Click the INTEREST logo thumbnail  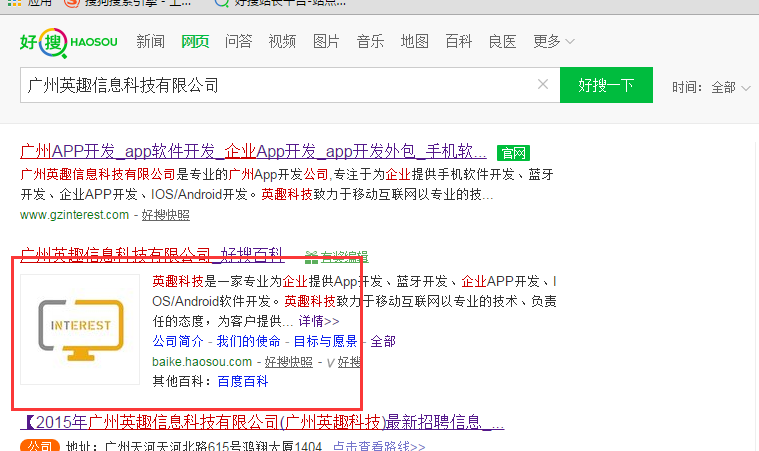80,330
